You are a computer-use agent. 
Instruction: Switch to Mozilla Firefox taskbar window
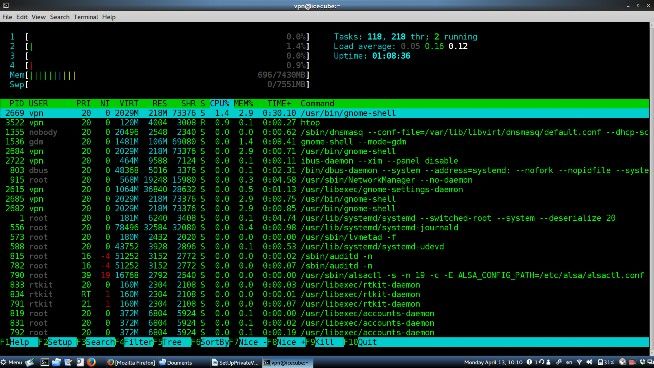(131, 363)
